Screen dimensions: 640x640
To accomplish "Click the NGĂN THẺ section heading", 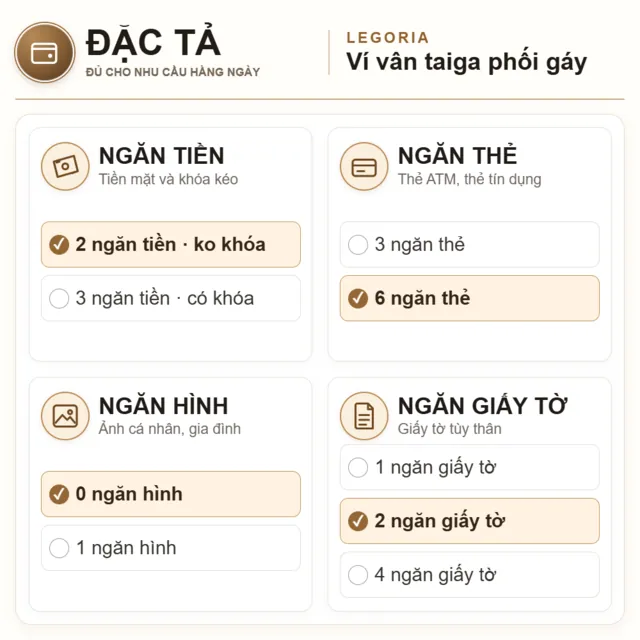I will tap(458, 156).
